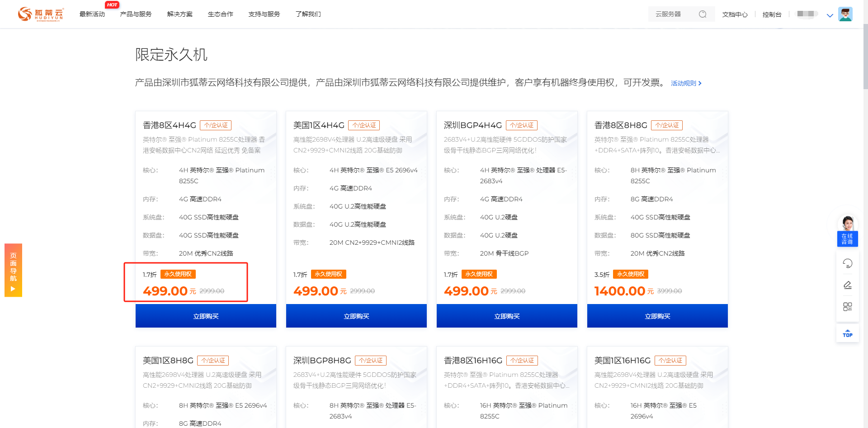868x428 pixels.
Task: Click 个/企认证 tag on 美国1区8H8G
Action: click(x=213, y=361)
